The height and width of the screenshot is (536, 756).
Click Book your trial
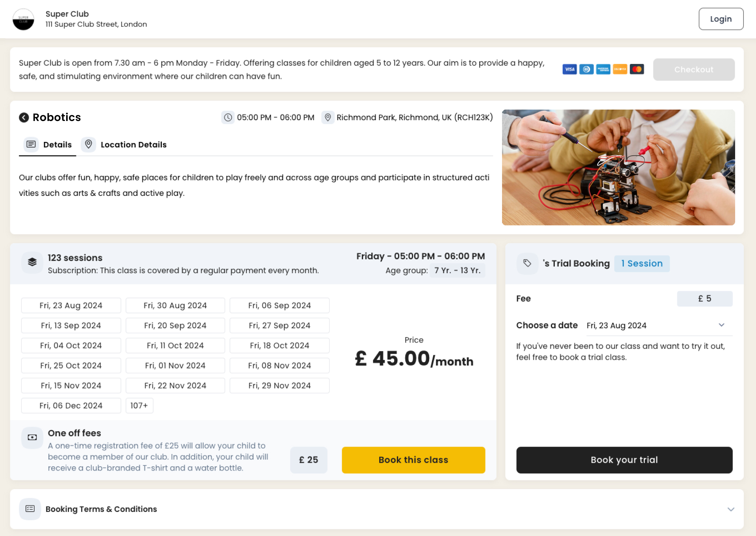(x=624, y=460)
